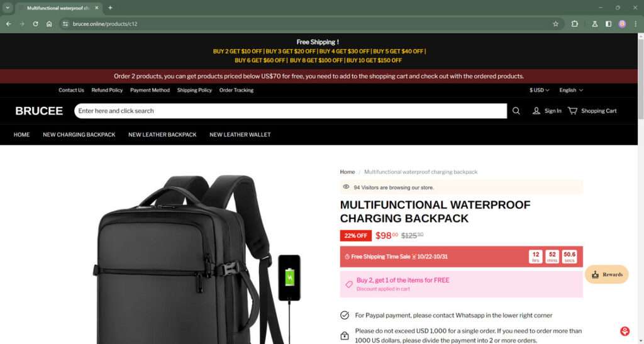Open the NEW CHARGING BACKPACK menu
The image size is (644, 344).
[x=79, y=135]
